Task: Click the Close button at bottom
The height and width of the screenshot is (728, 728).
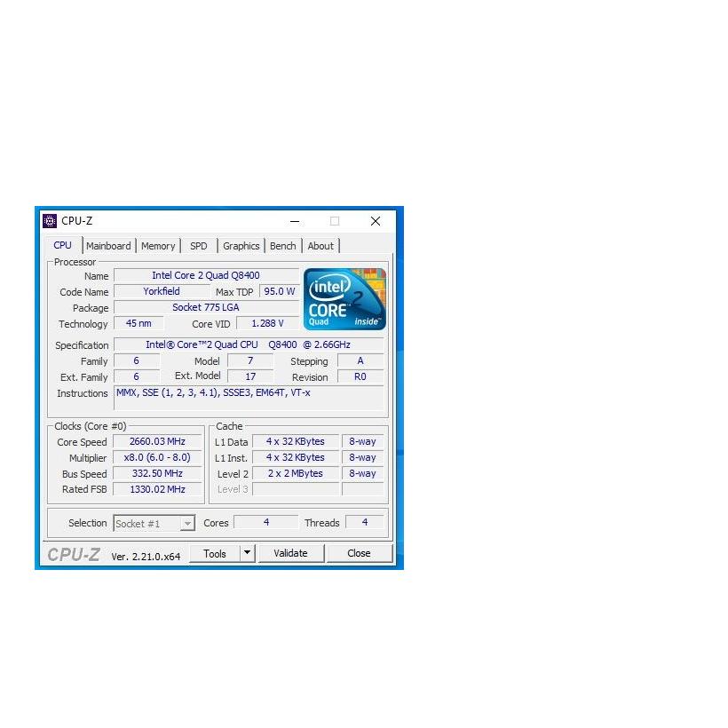Action: point(359,553)
